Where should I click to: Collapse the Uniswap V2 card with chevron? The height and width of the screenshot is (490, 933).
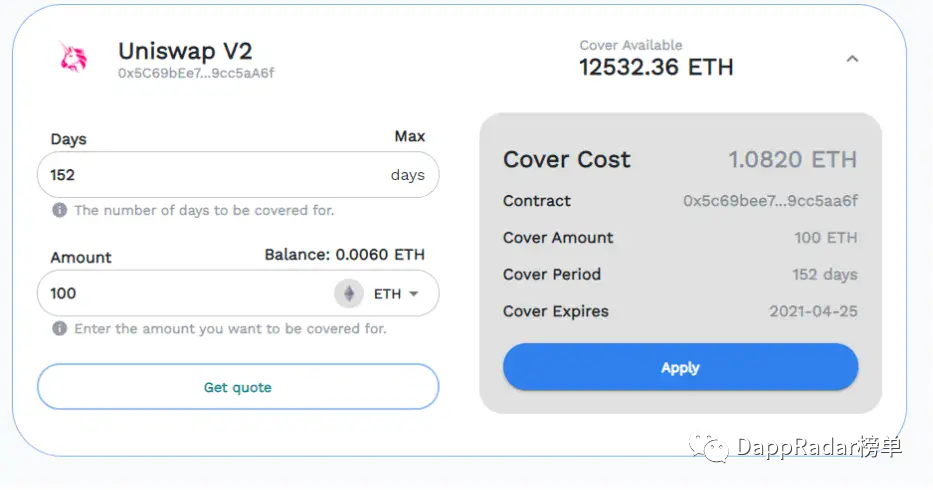pos(852,59)
